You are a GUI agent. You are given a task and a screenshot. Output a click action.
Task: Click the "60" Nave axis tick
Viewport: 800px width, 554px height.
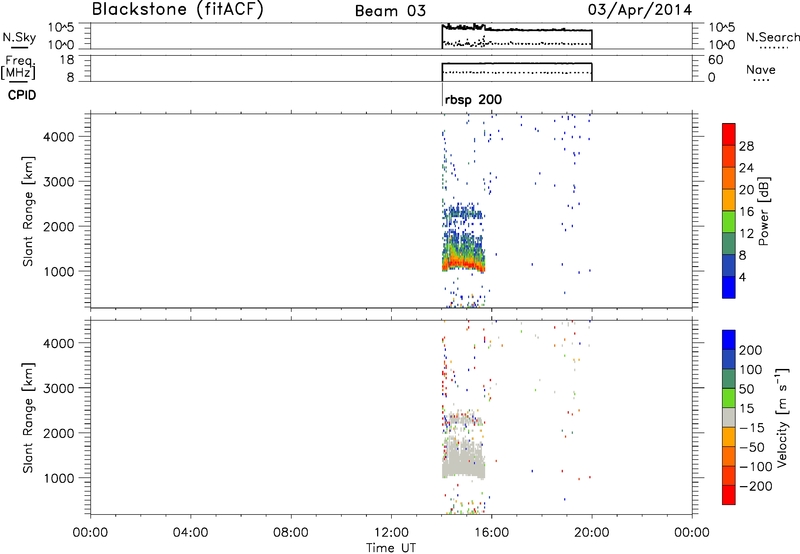pyautogui.click(x=716, y=60)
